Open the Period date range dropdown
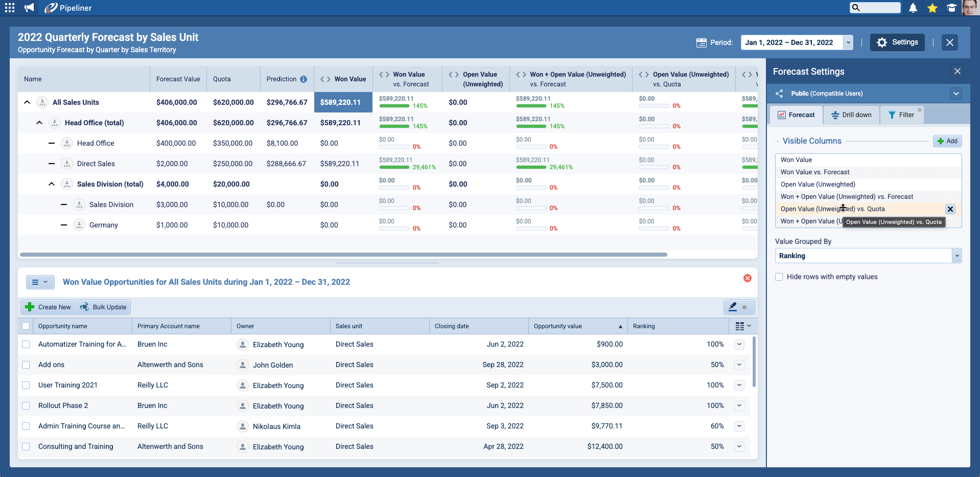Viewport: 980px width, 477px height. (x=848, y=42)
